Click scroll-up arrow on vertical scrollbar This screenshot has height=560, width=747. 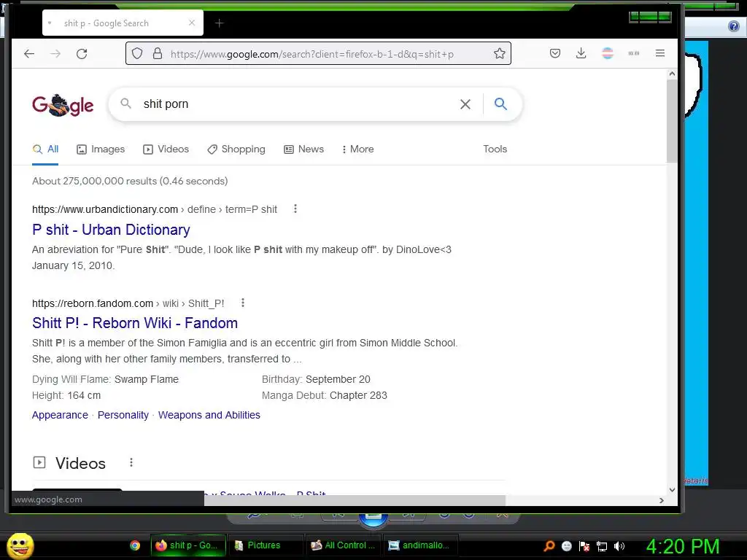[x=672, y=74]
